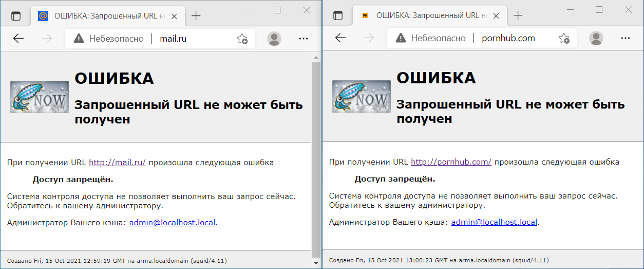Click the Squid logo on mail.ru error page
The width and height of the screenshot is (644, 269).
[x=40, y=97]
